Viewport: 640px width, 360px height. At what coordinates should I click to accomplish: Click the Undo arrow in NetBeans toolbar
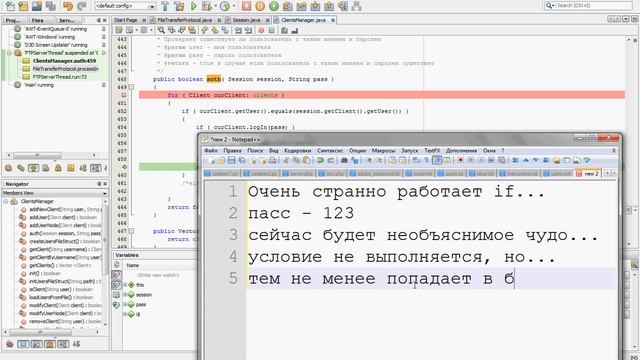click(x=68, y=6)
